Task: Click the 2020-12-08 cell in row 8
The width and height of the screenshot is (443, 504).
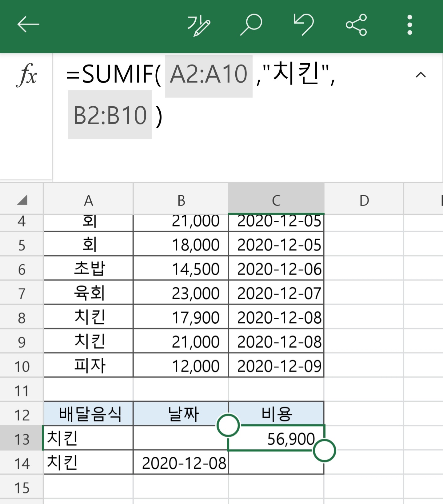Action: tap(276, 317)
